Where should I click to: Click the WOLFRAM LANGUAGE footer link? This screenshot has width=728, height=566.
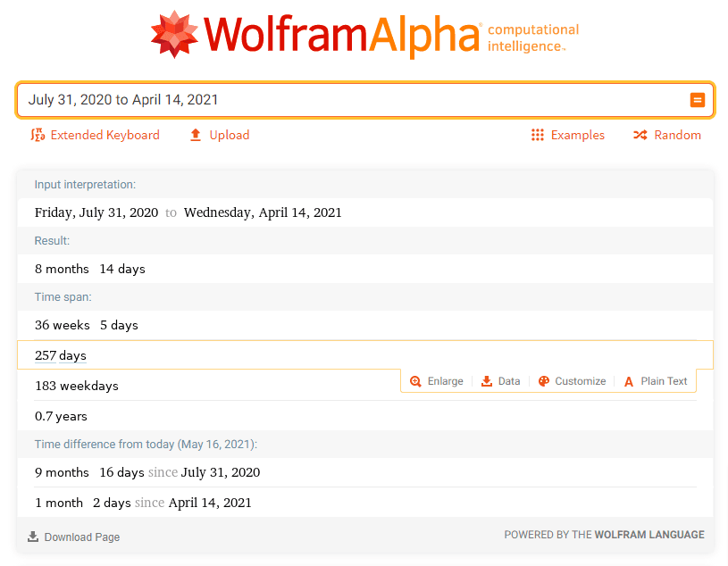(649, 535)
